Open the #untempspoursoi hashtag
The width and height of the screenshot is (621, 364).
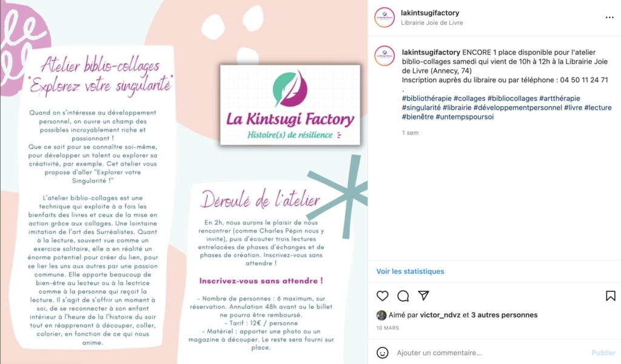[464, 117]
